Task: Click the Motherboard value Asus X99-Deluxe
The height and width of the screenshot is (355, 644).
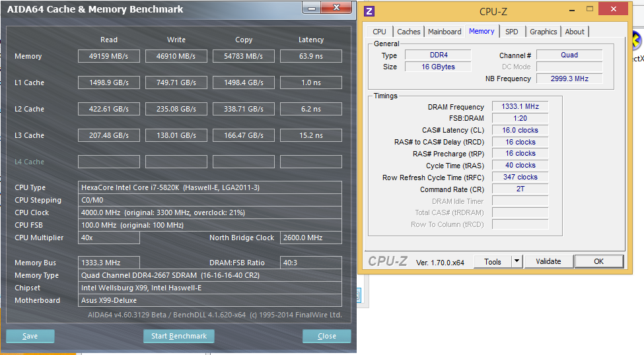Action: pos(210,300)
